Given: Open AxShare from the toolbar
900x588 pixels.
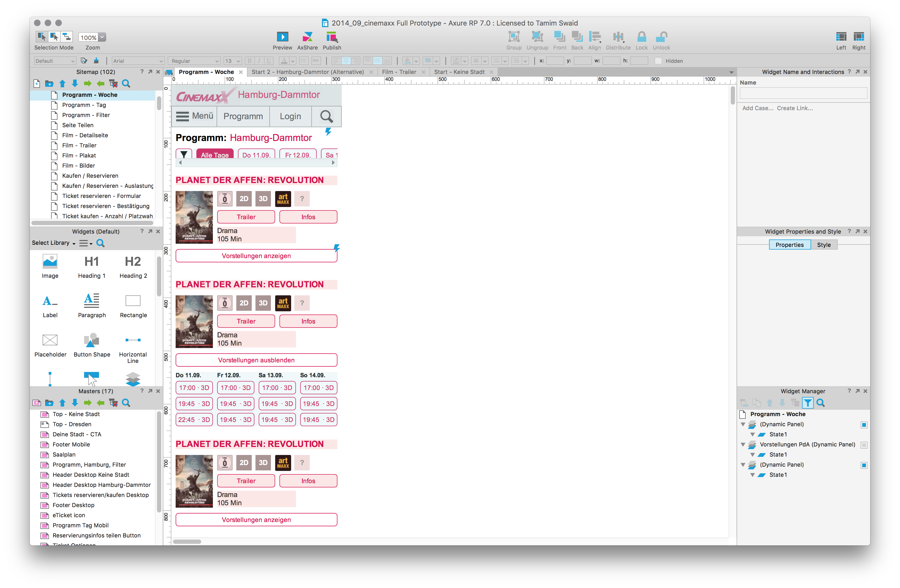Looking at the screenshot, I should pos(307,37).
